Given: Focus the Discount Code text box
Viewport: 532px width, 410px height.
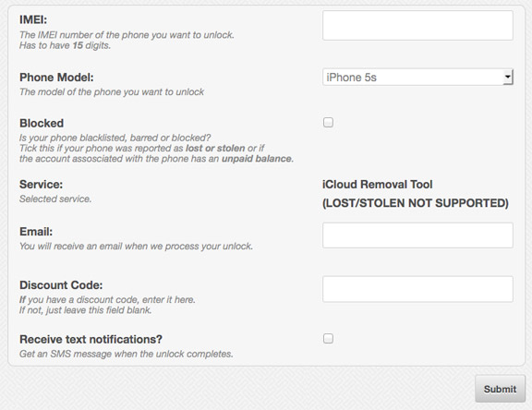Looking at the screenshot, I should [417, 289].
